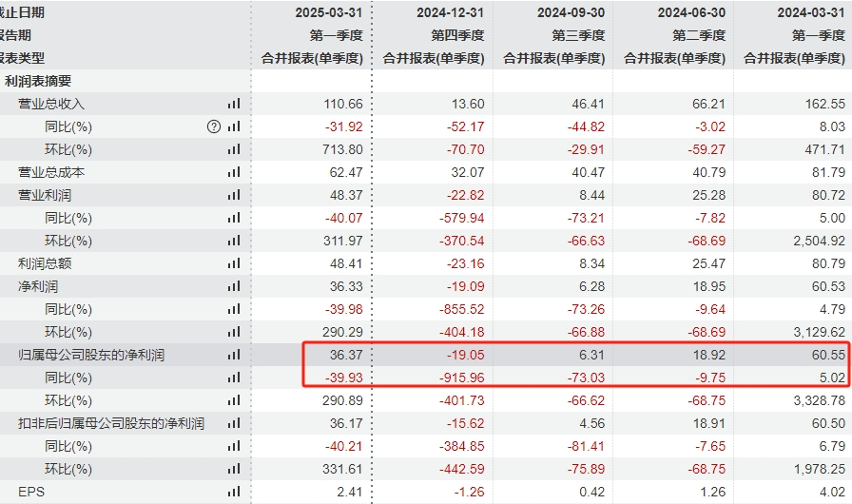Select the EPS row label
Viewport: 852px width, 504px height.
click(x=31, y=492)
